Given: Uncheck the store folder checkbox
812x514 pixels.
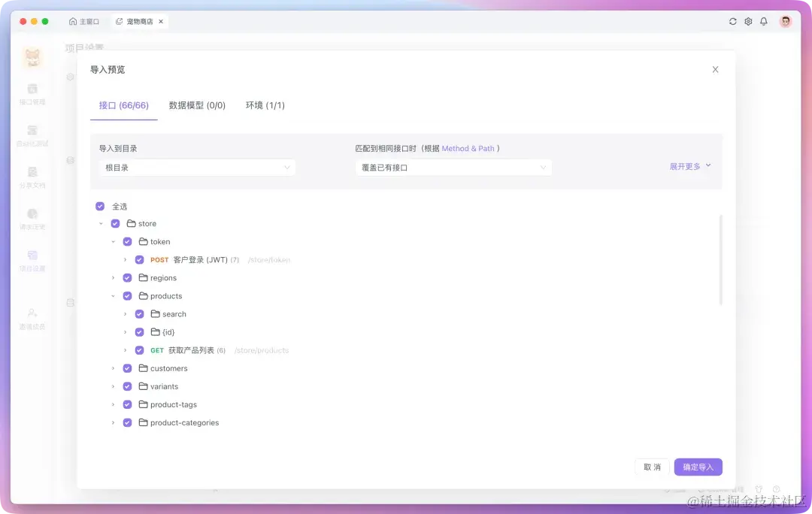Looking at the screenshot, I should (x=115, y=223).
